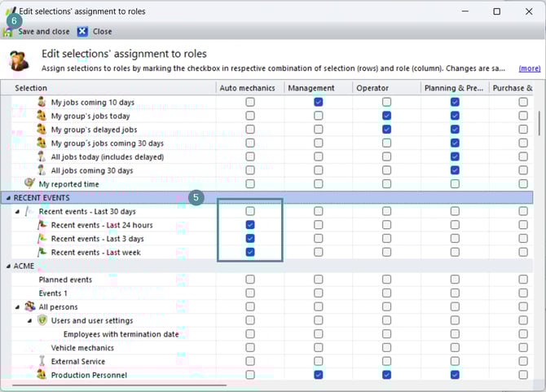Image resolution: width=546 pixels, height=392 pixels.
Task: Uncheck Auto mechanics for Recent events - Last week
Action: pos(250,252)
